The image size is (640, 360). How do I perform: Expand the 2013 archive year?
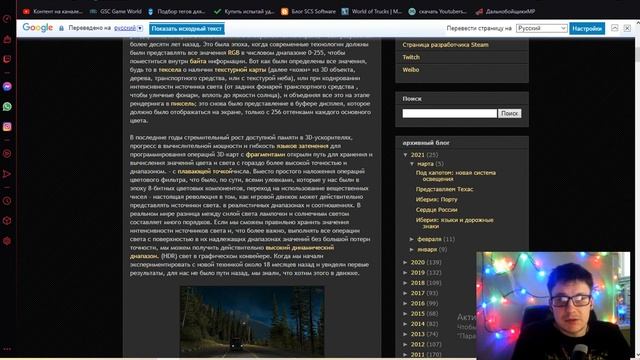406,334
